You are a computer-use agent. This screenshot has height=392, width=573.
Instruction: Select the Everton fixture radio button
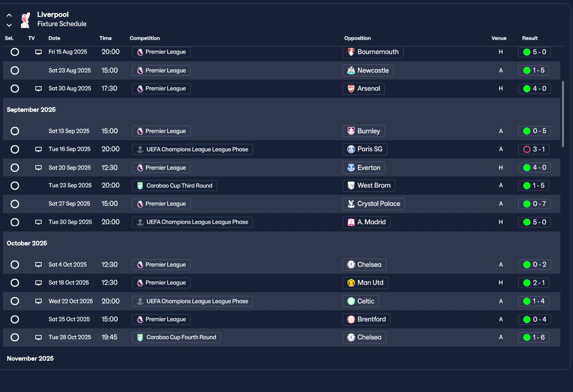pyautogui.click(x=15, y=168)
